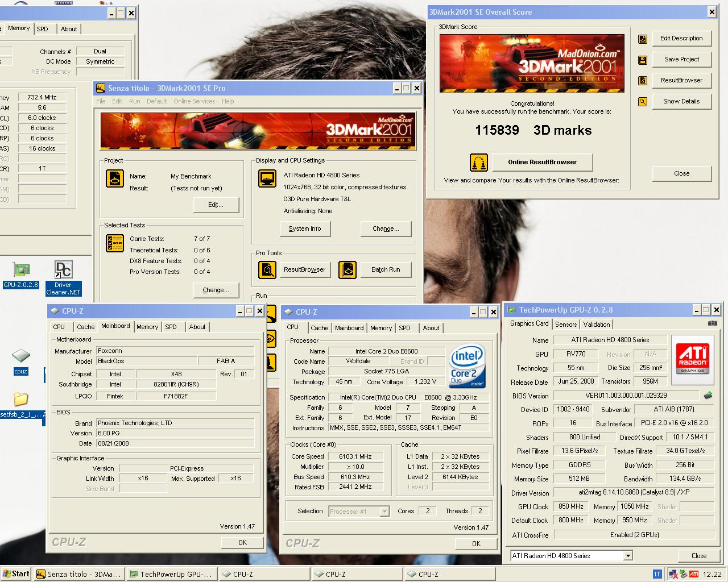Image resolution: width=728 pixels, height=582 pixels.
Task: Open the Run menu in 3DMark2001
Action: pos(135,101)
